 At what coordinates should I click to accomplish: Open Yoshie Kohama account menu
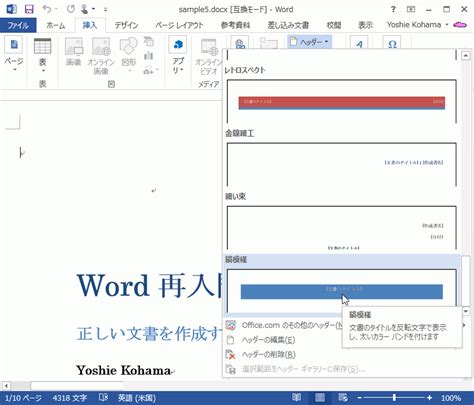pos(417,25)
